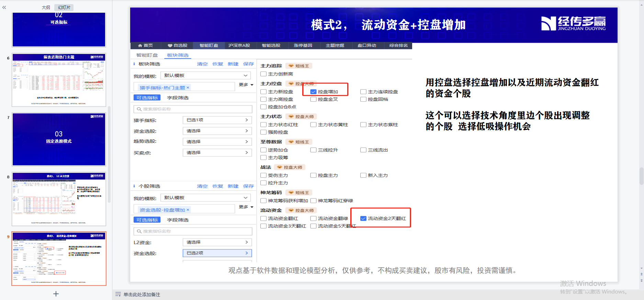Remove the 猎手指标-热门主题 tag via its x
Screen dimensions: 644x300
[x=188, y=88]
